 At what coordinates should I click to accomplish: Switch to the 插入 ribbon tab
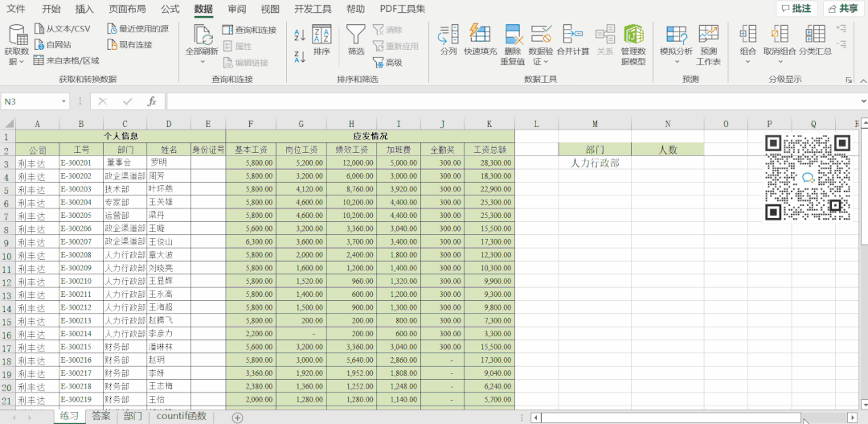point(84,9)
